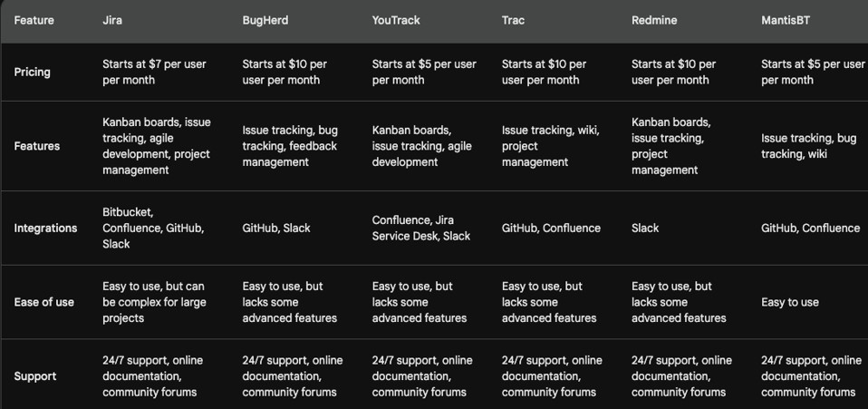Click Jira's Bitbucket, Confluence integrations cell
The height and width of the screenshot is (409, 868).
click(153, 229)
